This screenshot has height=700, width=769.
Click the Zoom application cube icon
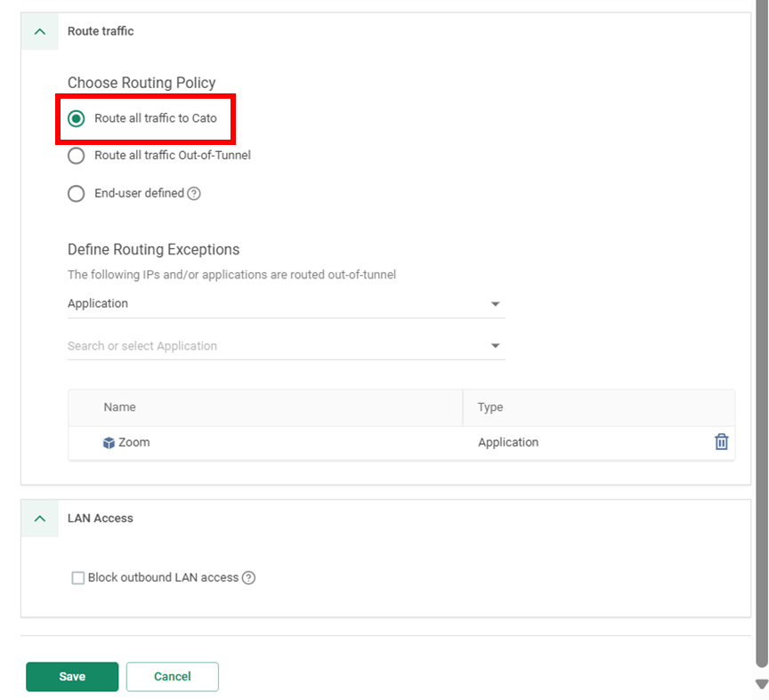(109, 442)
